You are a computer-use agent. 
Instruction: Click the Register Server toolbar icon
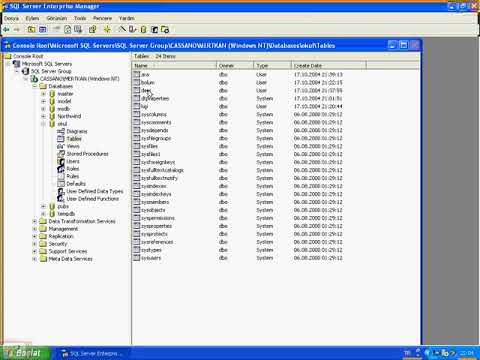[x=133, y=30]
